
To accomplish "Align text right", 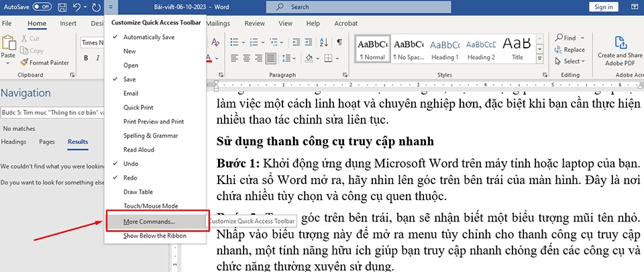I will click(x=258, y=58).
